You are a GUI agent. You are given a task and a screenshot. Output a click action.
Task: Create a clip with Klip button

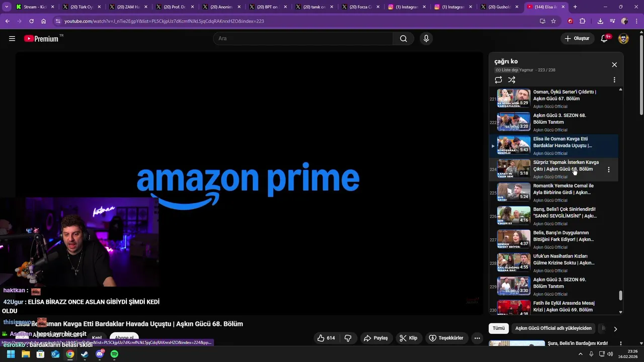pos(408,338)
